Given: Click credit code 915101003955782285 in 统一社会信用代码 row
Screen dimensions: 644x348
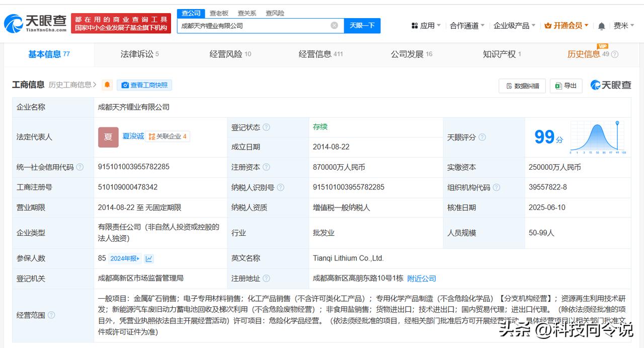Looking at the screenshot, I should click(134, 167).
